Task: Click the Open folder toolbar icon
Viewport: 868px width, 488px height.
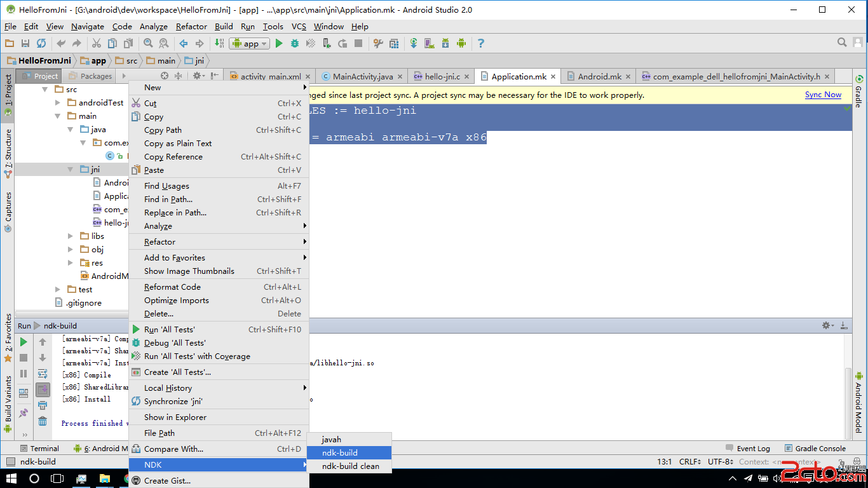Action: 10,43
